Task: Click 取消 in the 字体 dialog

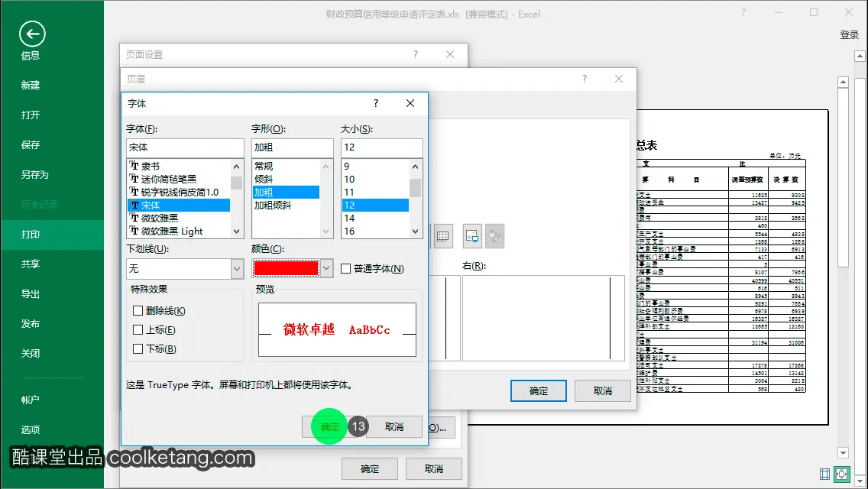Action: click(394, 427)
